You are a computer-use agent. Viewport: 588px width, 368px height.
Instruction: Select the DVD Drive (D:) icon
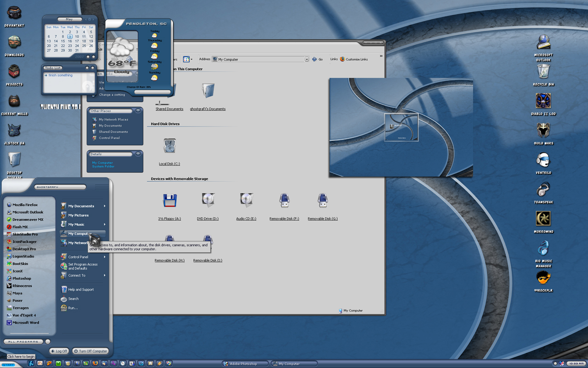[x=208, y=200]
